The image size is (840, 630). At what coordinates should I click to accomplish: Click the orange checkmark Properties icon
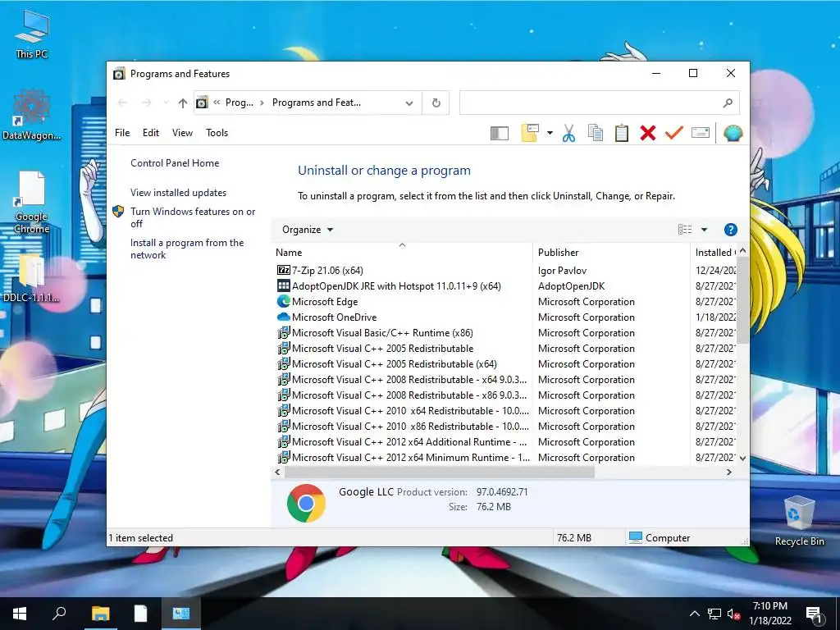pos(674,132)
